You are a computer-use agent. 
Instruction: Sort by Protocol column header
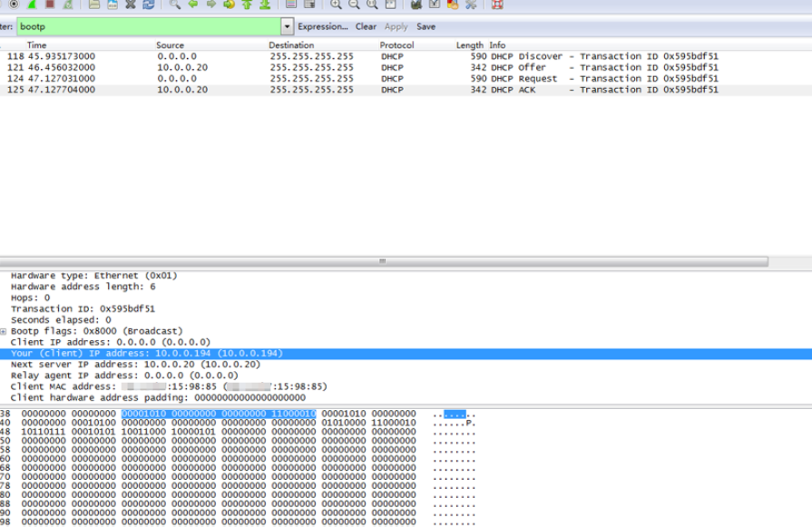[x=396, y=45]
